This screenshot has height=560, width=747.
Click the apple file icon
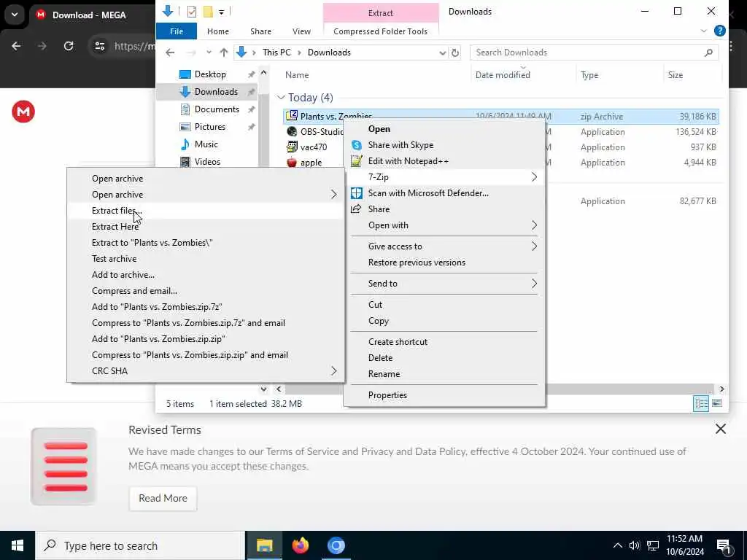point(292,163)
